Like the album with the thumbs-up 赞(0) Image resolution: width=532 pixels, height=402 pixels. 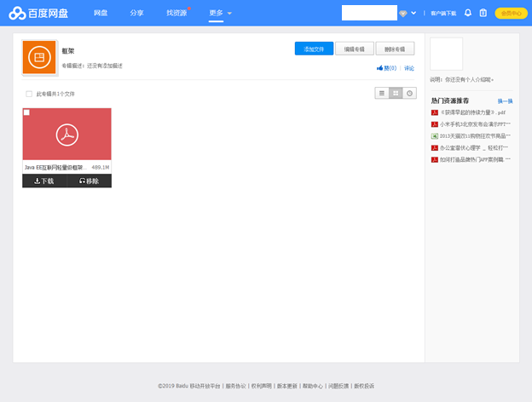[x=386, y=68]
